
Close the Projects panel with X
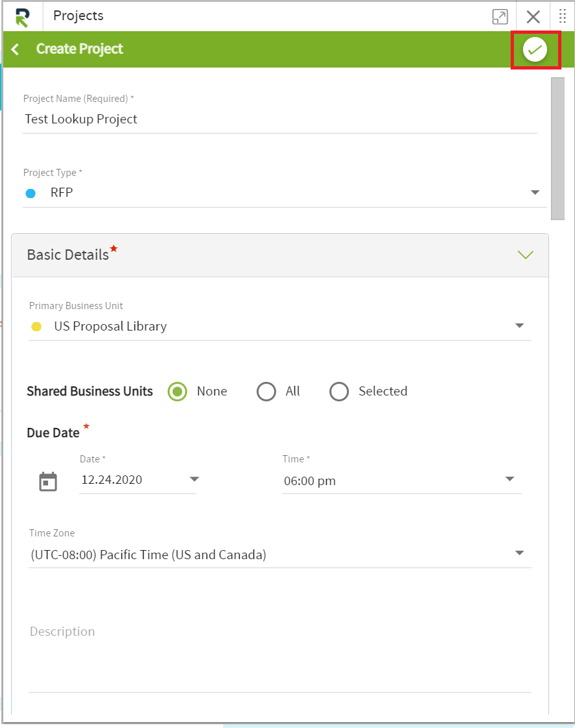pyautogui.click(x=533, y=17)
